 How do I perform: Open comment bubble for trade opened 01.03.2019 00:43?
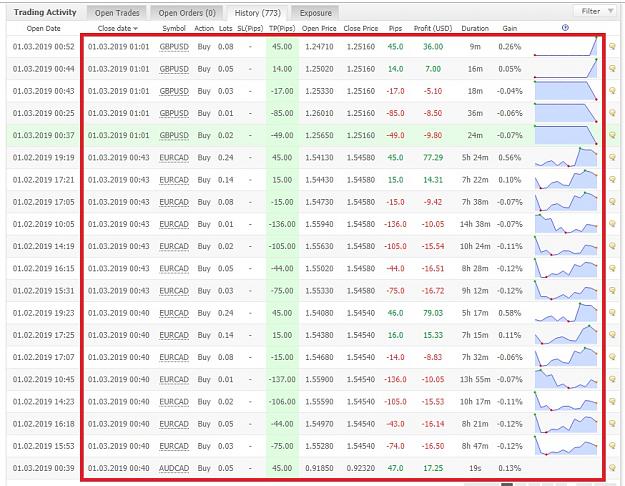tap(613, 91)
